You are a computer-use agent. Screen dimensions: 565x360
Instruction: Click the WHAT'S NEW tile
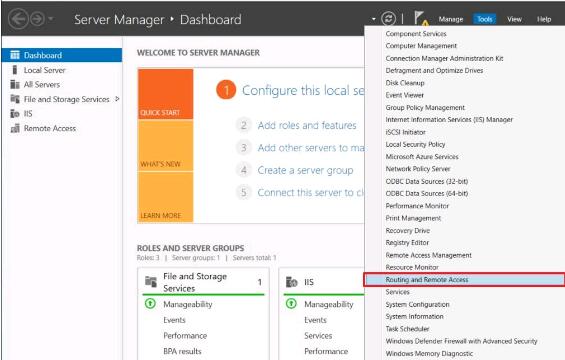(165, 145)
